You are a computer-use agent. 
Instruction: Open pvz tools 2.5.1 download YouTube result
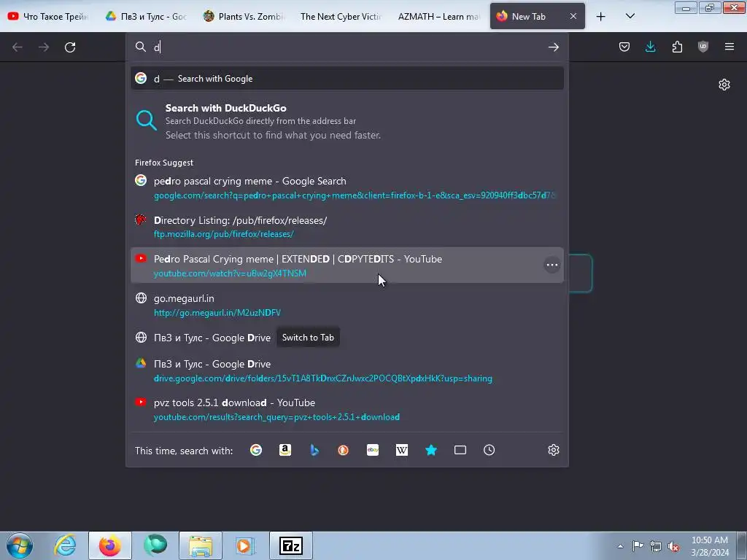347,410
